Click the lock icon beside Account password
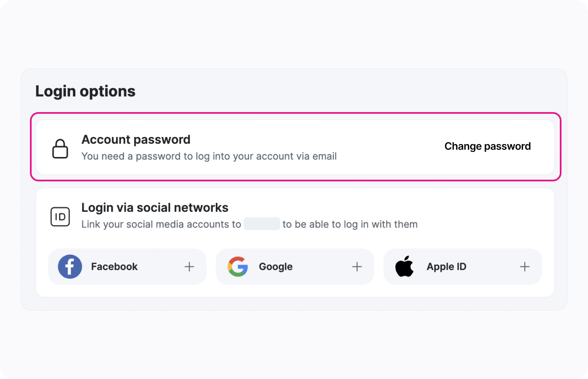Image resolution: width=588 pixels, height=379 pixels. (x=60, y=148)
